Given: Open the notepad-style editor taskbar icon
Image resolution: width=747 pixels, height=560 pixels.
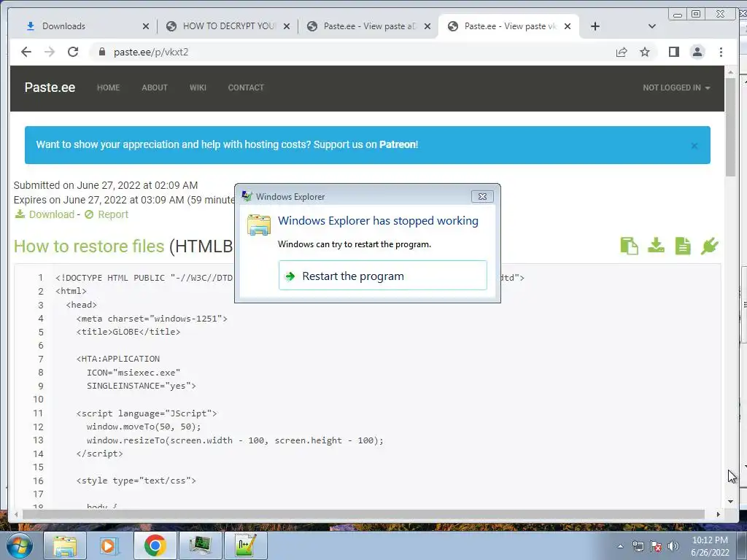Looking at the screenshot, I should [245, 545].
